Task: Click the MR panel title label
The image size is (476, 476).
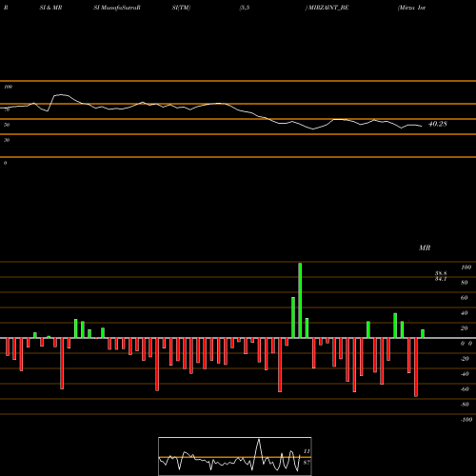Action: point(425,248)
